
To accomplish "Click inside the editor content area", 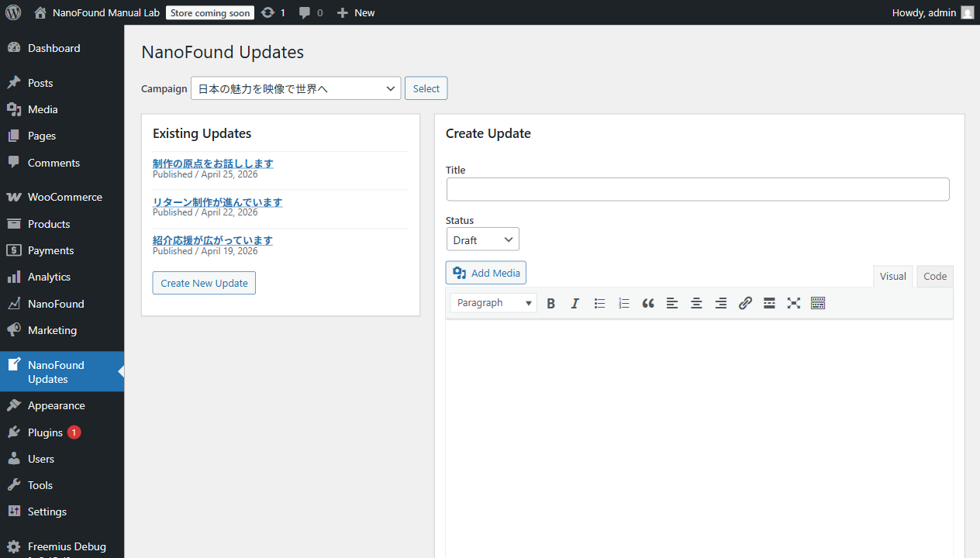I will pos(699,439).
